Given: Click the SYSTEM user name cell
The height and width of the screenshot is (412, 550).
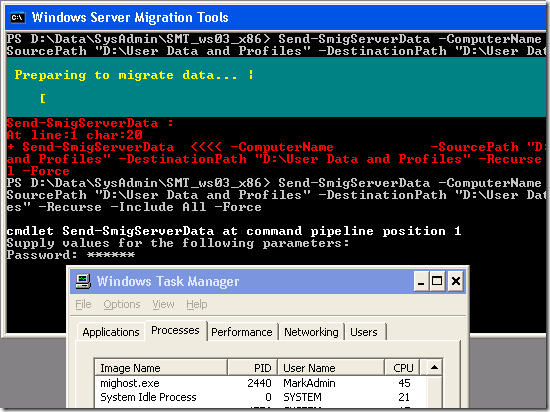Looking at the screenshot, I should (x=302, y=397).
